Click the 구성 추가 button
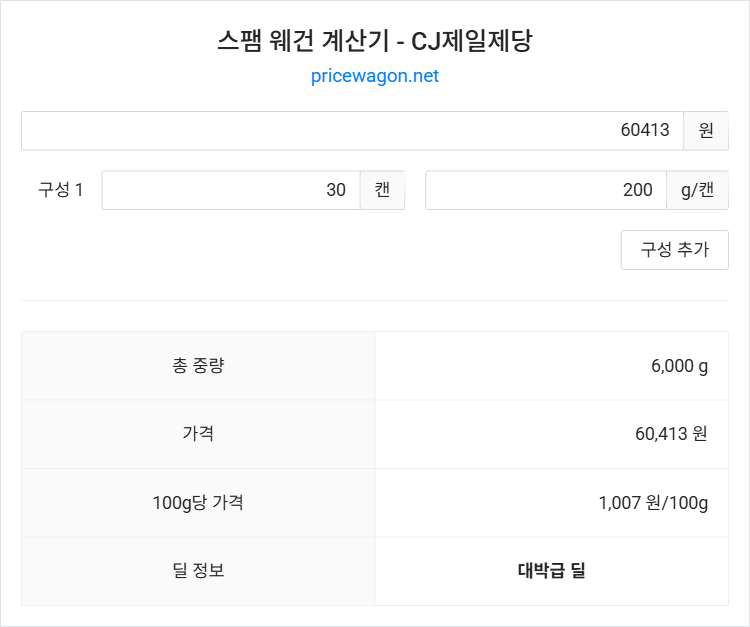The image size is (750, 627). tap(674, 250)
